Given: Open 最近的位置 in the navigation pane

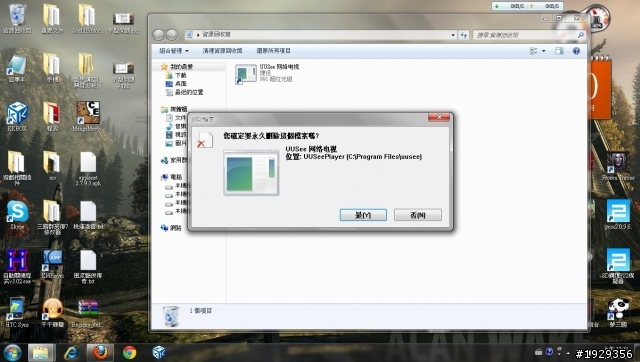Looking at the screenshot, I should tap(184, 92).
